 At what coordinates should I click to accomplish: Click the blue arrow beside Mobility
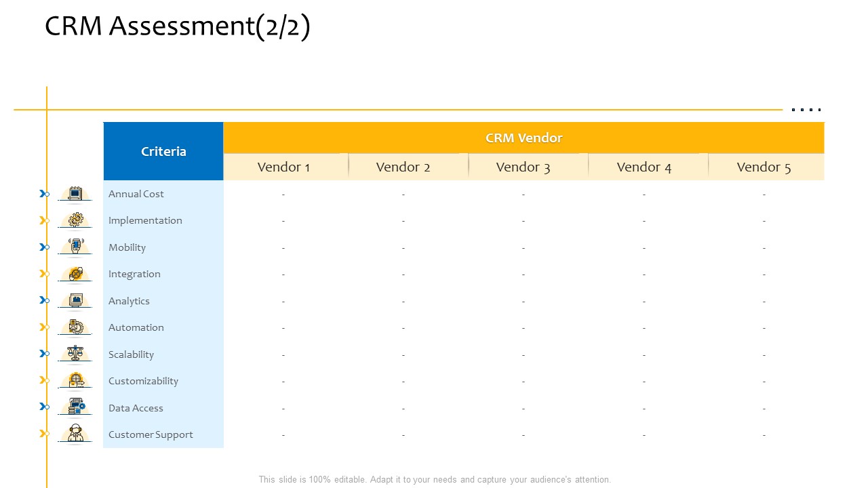pos(44,247)
